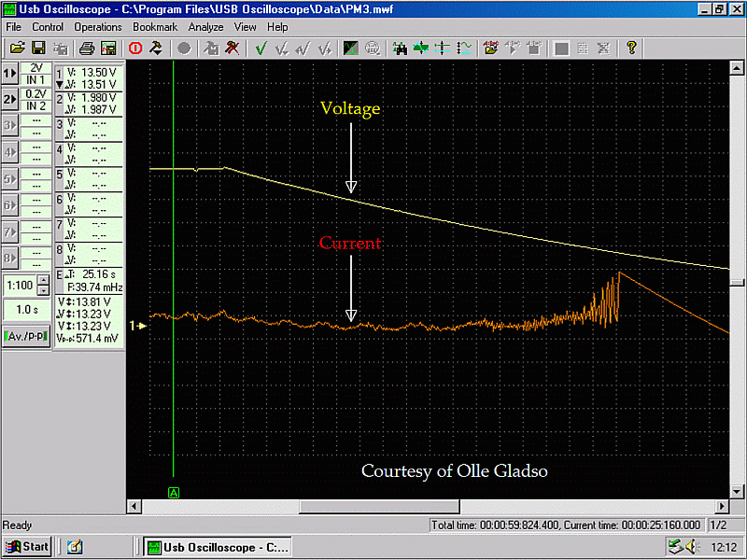Open the View menu

tap(245, 27)
